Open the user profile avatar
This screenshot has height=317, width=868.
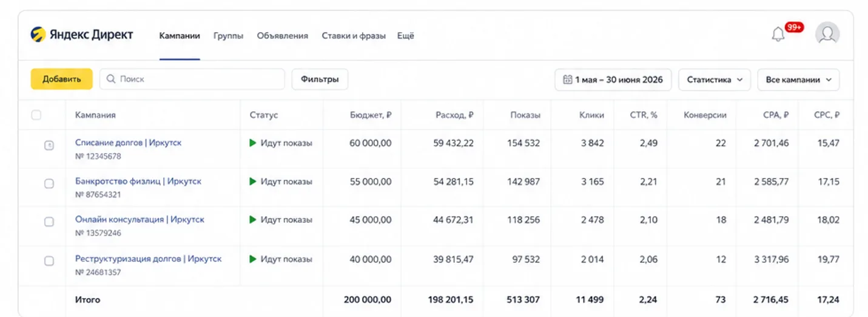[827, 34]
